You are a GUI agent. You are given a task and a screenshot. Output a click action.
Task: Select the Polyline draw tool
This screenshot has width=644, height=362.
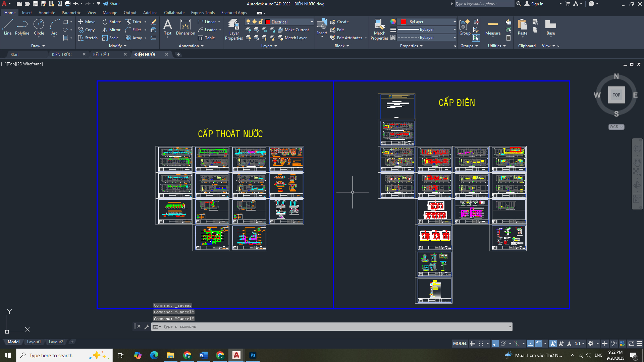point(22,27)
